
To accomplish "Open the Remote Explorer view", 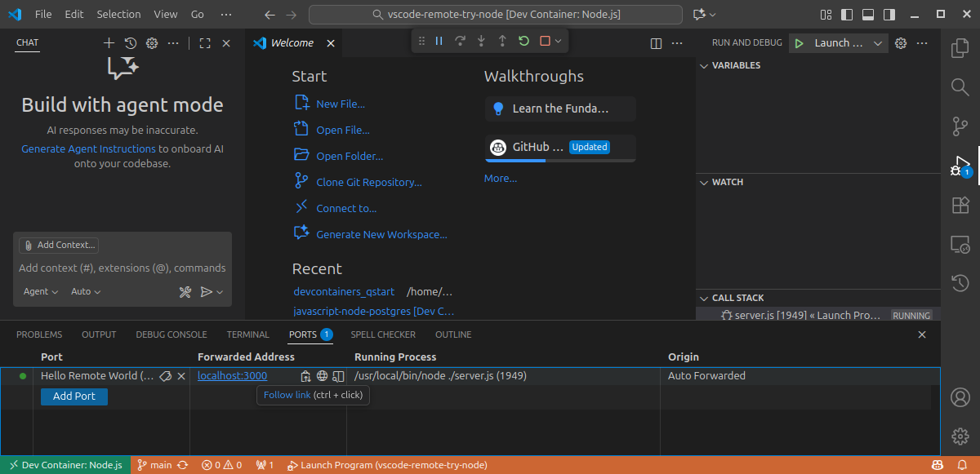I will click(960, 244).
